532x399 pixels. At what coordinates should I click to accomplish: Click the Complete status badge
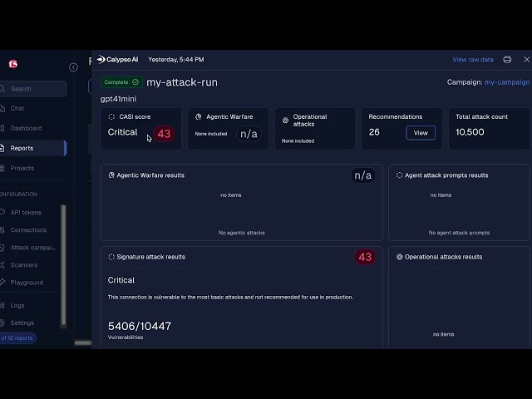coord(121,82)
